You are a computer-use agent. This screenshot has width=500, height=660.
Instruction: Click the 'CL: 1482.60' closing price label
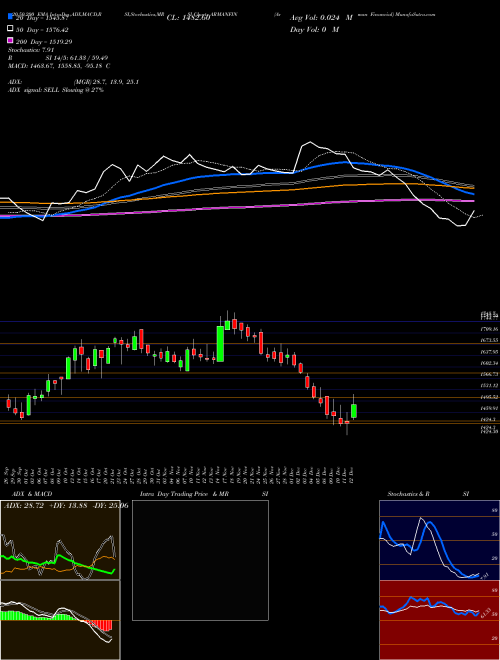pyautogui.click(x=188, y=18)
